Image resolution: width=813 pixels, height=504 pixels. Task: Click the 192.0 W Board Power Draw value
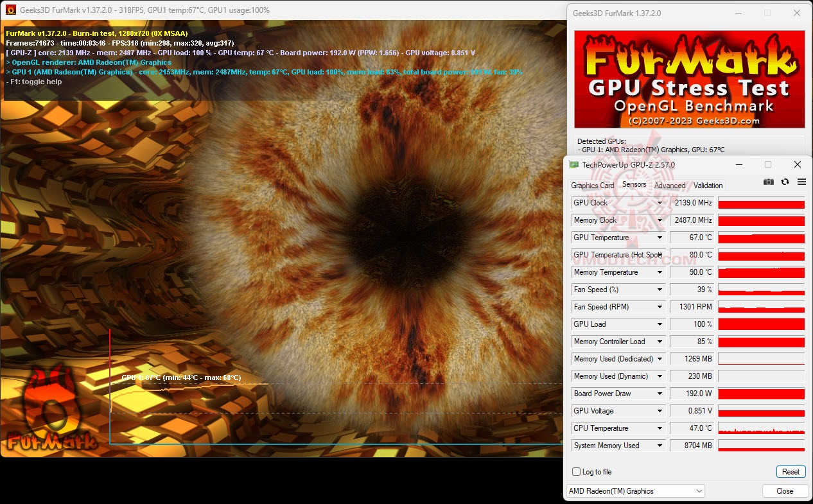[692, 394]
